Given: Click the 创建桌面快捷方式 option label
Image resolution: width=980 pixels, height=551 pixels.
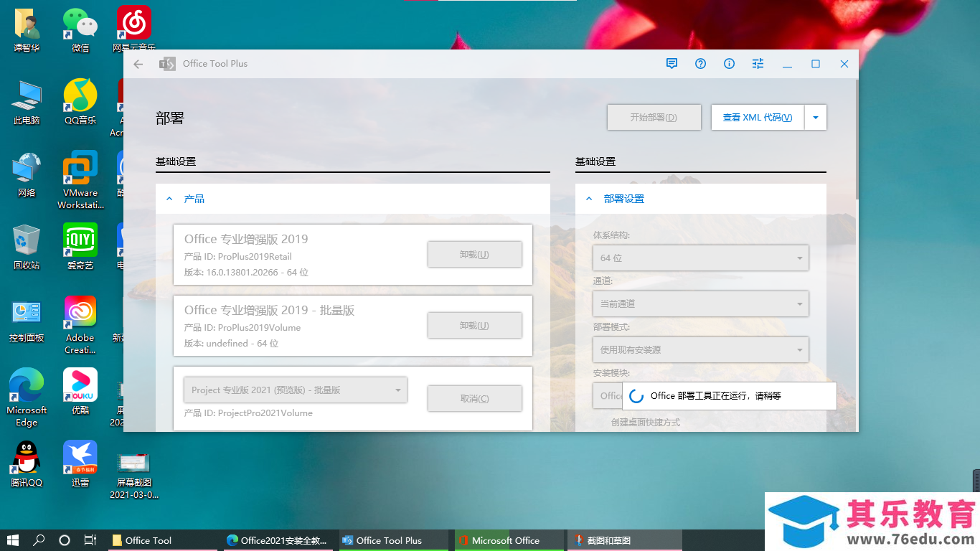Looking at the screenshot, I should [x=646, y=423].
